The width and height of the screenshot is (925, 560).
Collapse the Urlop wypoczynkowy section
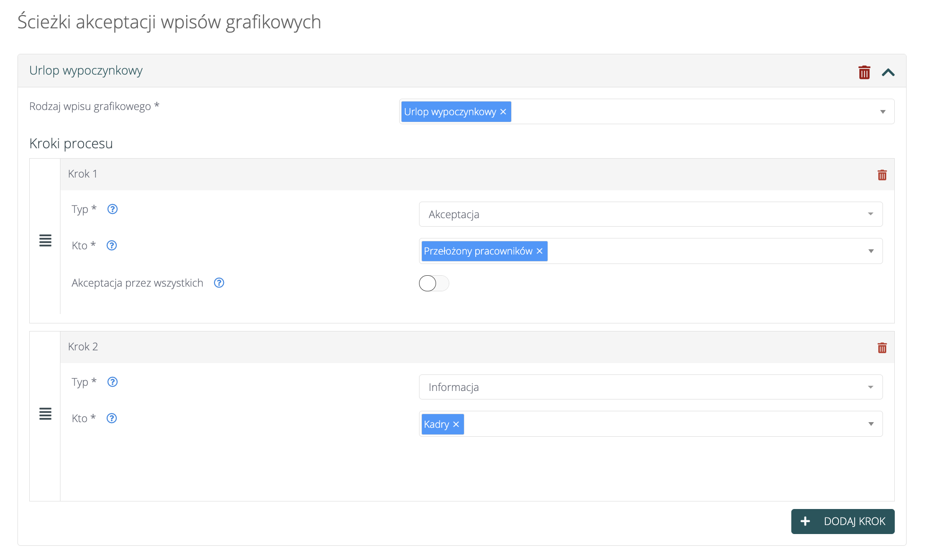(x=888, y=72)
